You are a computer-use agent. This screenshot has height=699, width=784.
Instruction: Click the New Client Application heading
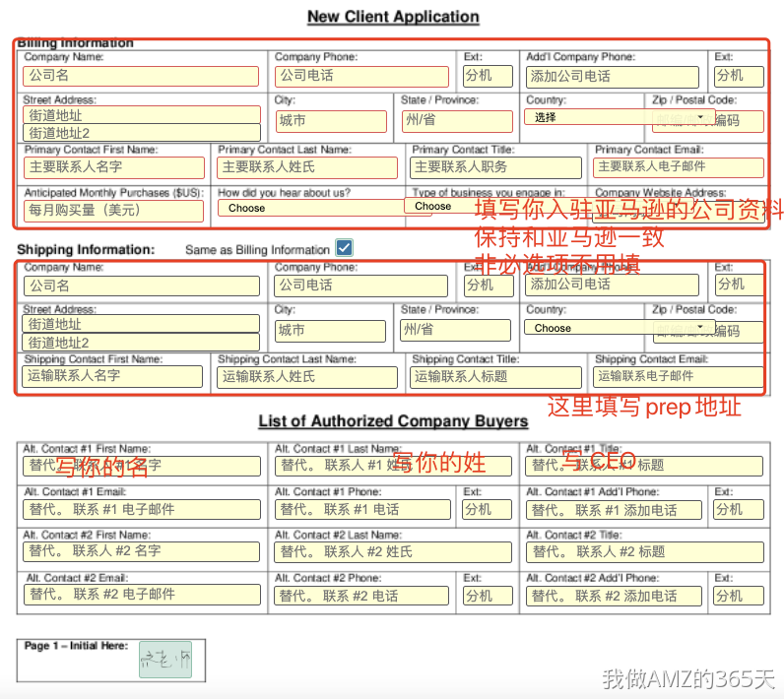point(393,17)
